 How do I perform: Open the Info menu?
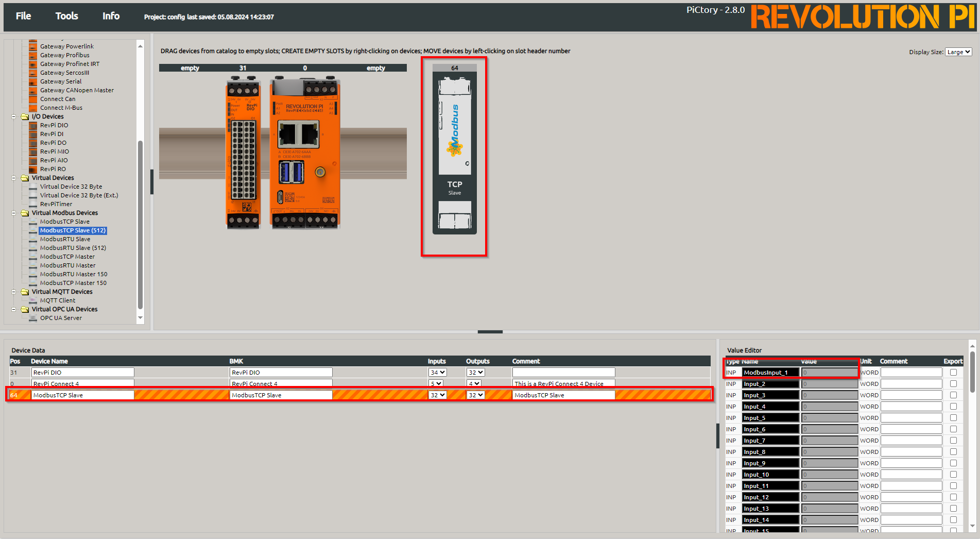point(111,16)
